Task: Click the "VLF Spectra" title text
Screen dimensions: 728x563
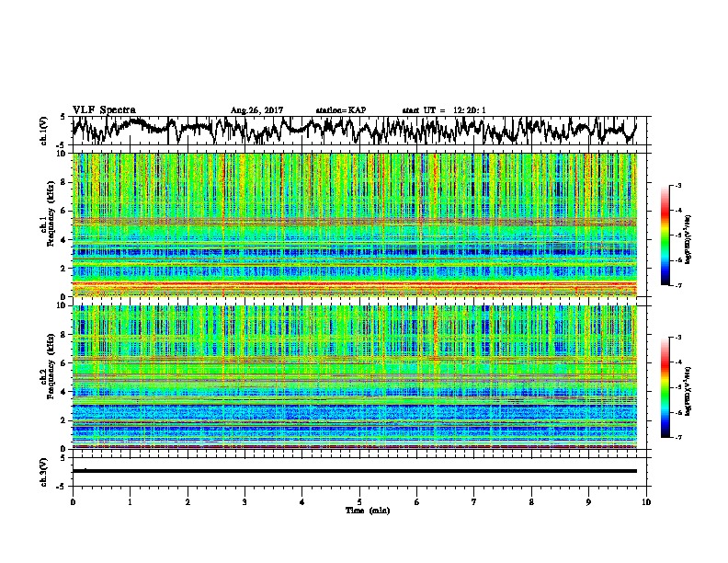Action: coord(104,110)
